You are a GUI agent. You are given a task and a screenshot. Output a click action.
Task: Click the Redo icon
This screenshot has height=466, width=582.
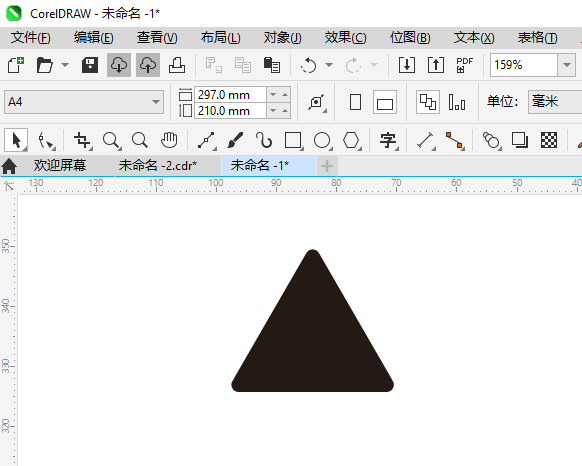coord(353,65)
